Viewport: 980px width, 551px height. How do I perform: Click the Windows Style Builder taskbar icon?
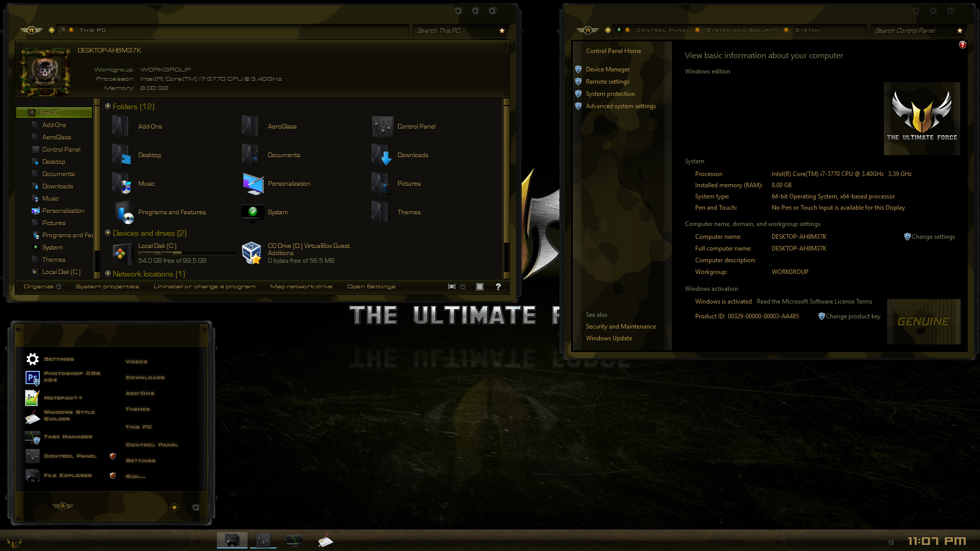[325, 540]
